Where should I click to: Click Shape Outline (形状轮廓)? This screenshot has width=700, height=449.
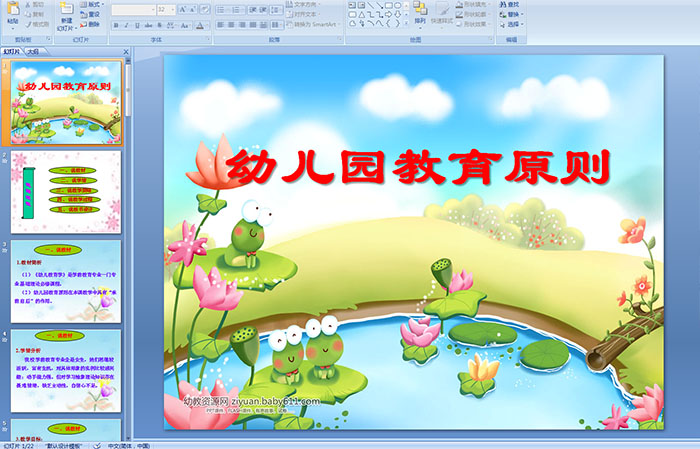(472, 14)
